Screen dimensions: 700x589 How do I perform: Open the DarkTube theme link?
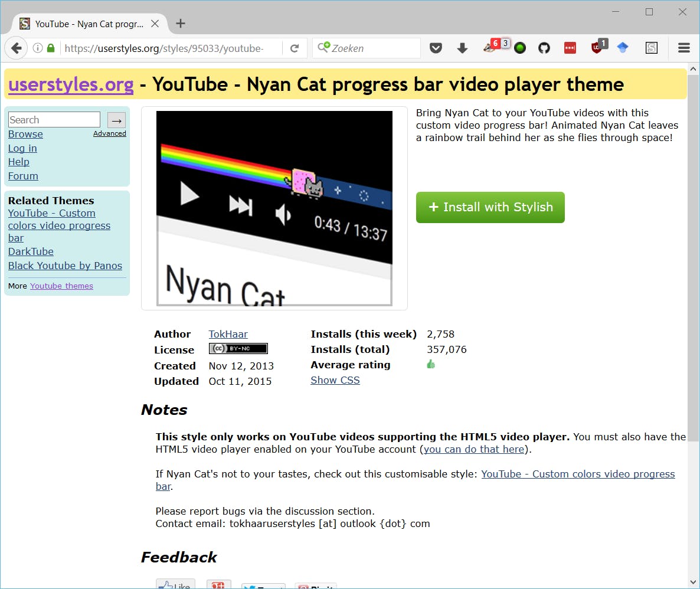31,252
